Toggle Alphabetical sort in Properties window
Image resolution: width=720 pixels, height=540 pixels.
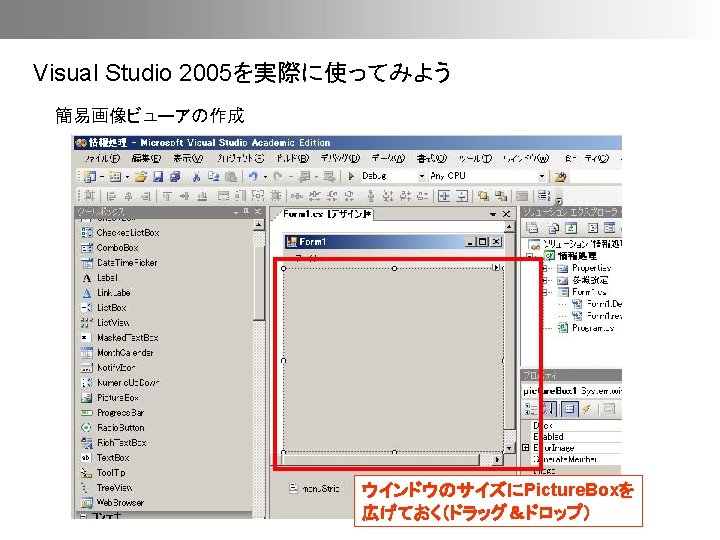(x=549, y=409)
